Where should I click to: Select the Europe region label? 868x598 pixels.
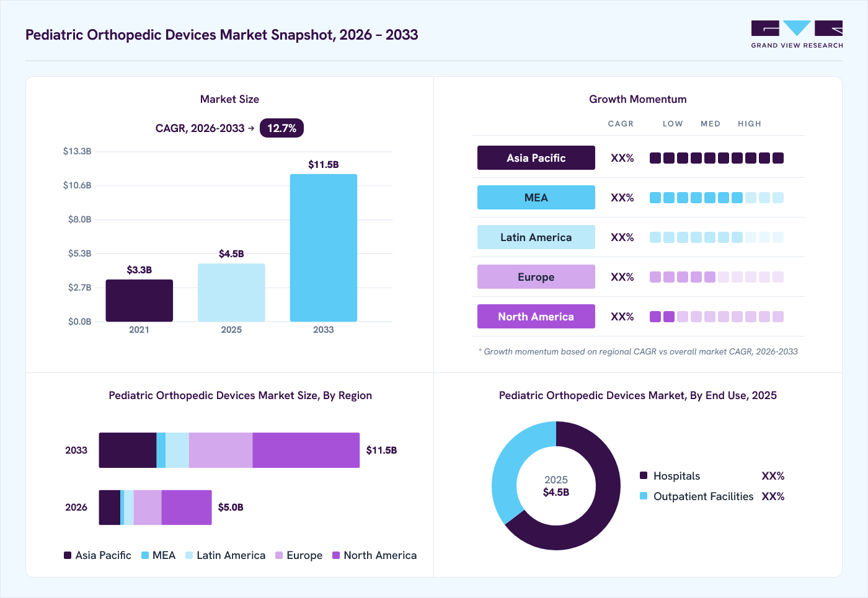pos(536,277)
